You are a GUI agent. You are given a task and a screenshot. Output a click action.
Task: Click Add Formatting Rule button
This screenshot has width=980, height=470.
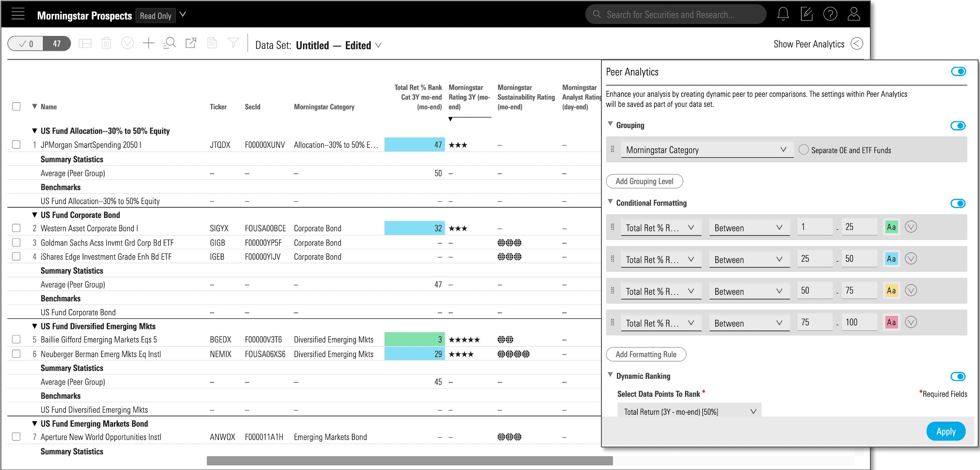pyautogui.click(x=646, y=354)
